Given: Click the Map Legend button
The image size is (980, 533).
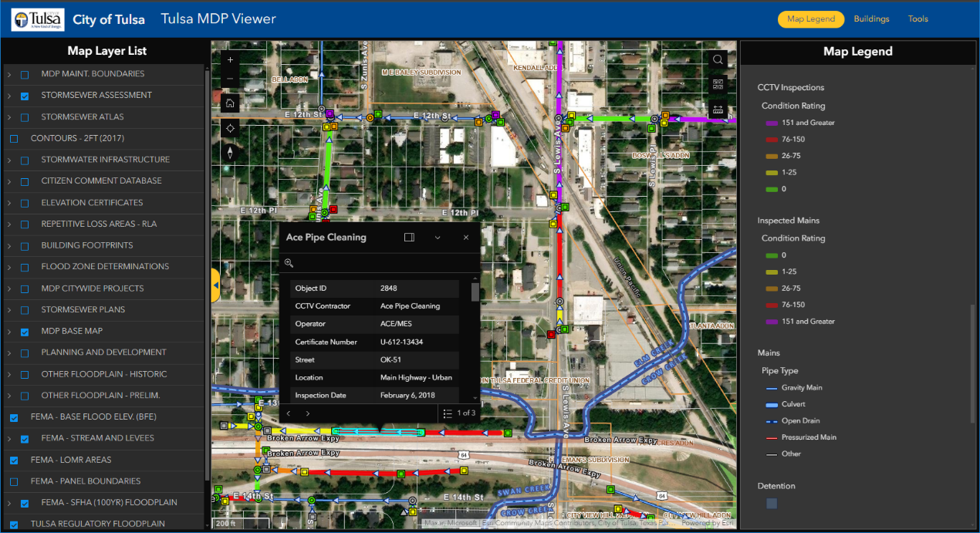Looking at the screenshot, I should pos(811,19).
